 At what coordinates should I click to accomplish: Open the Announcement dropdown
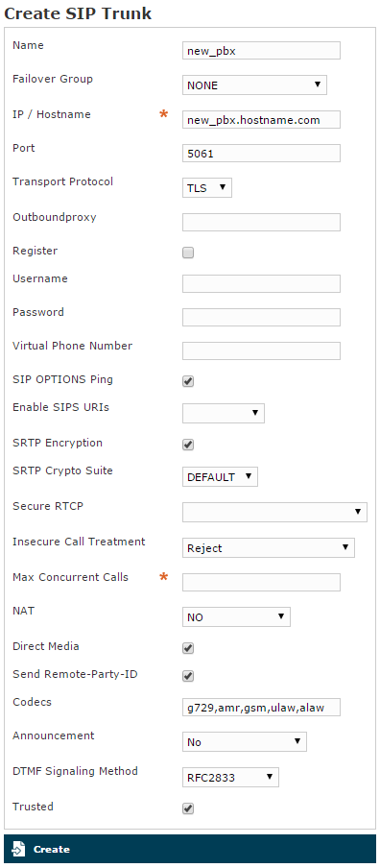(x=245, y=742)
